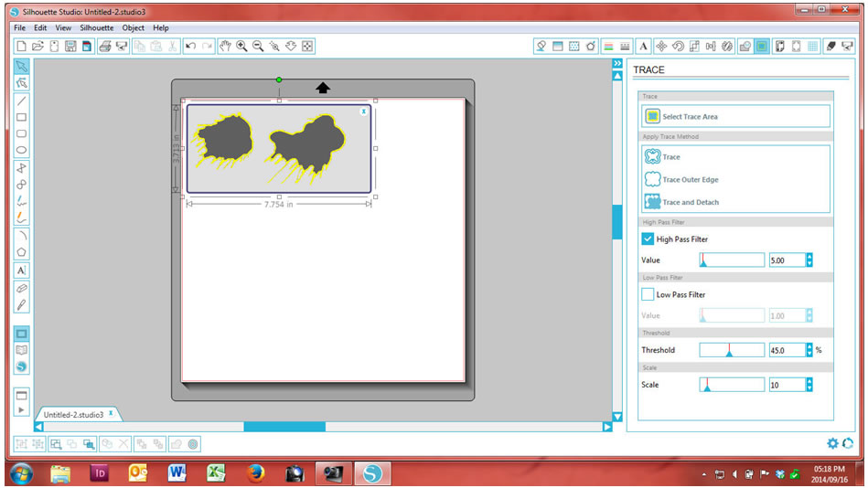Adjust the High Pass Filter Value slider
This screenshot has height=488, width=868.
click(x=732, y=260)
